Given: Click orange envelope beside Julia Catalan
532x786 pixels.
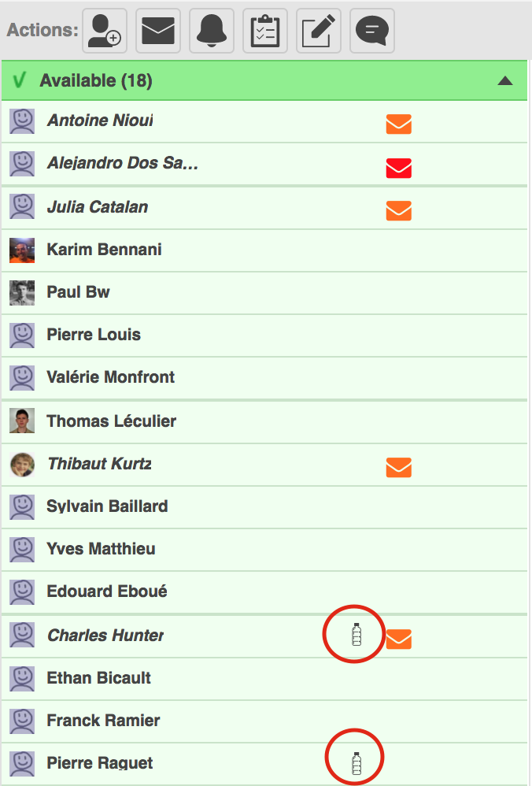Looking at the screenshot, I should click(x=399, y=210).
